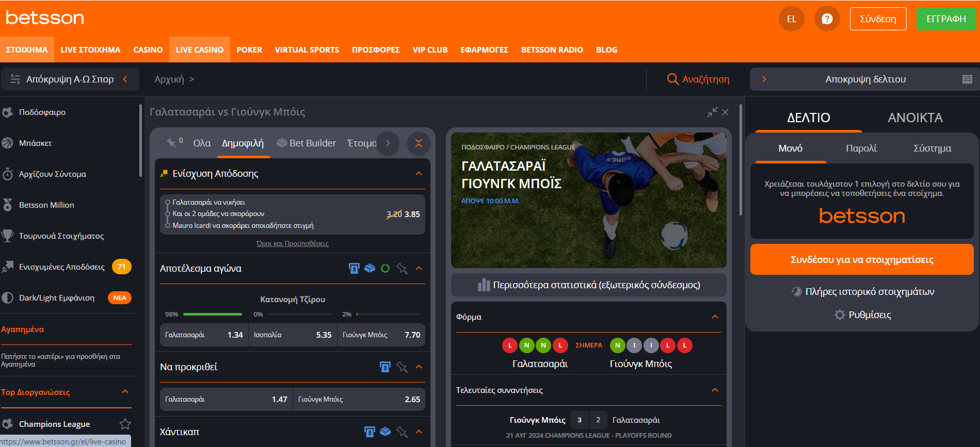Click the 98% Γαλατασαράι distribution bar

click(213, 314)
